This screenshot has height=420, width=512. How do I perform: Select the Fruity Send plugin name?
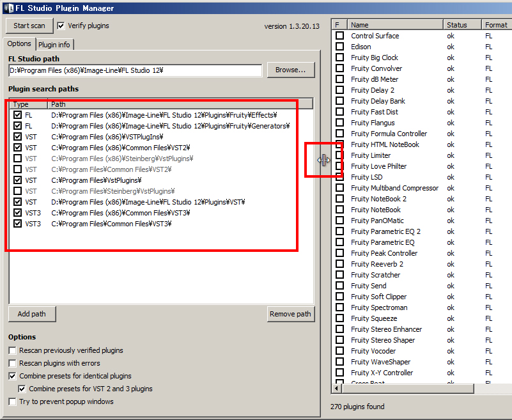coord(369,286)
